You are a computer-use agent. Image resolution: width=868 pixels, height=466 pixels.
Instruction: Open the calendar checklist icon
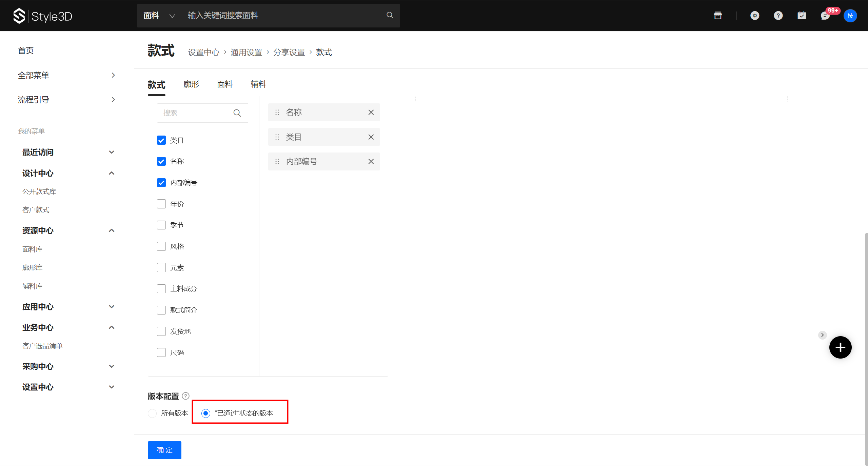pos(802,16)
